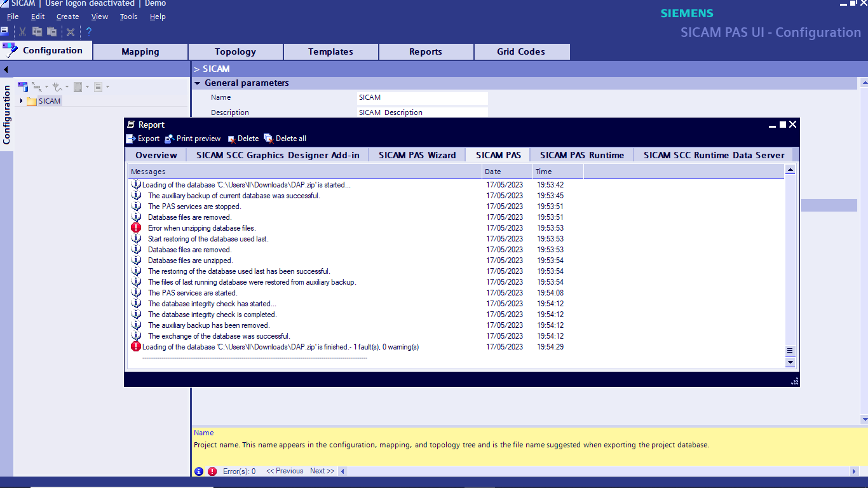Click the blue Help question mark icon

click(89, 32)
